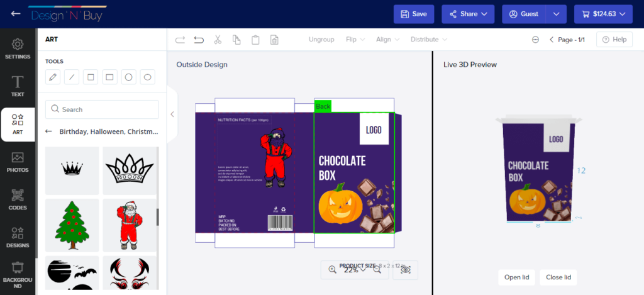The image size is (644, 295).
Task: Select the rectangle shape tool
Action: click(x=109, y=77)
